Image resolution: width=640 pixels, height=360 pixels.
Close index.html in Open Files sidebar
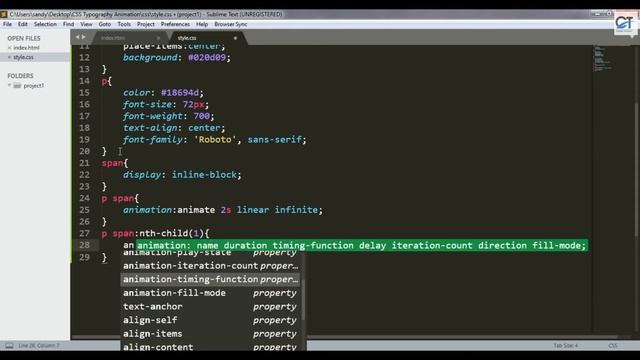[x=9, y=48]
